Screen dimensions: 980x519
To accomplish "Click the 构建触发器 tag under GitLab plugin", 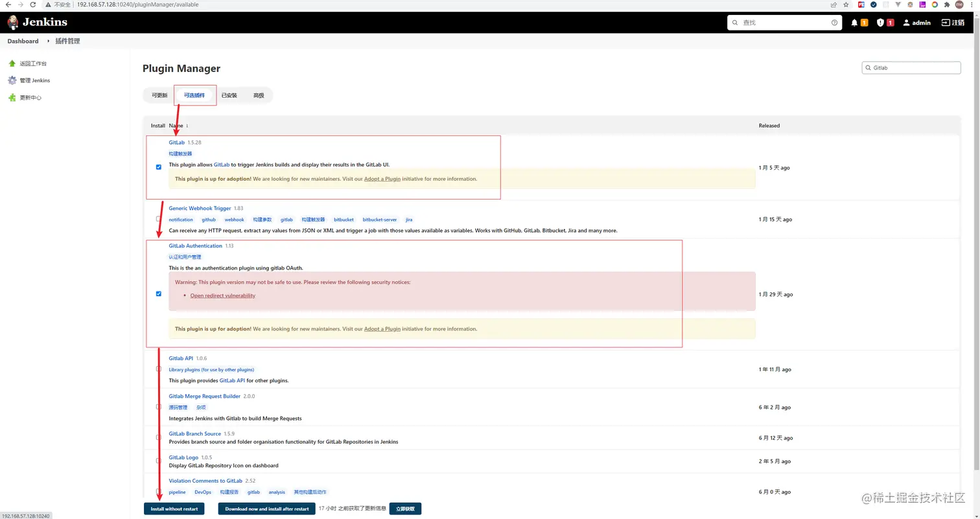I will [x=180, y=154].
